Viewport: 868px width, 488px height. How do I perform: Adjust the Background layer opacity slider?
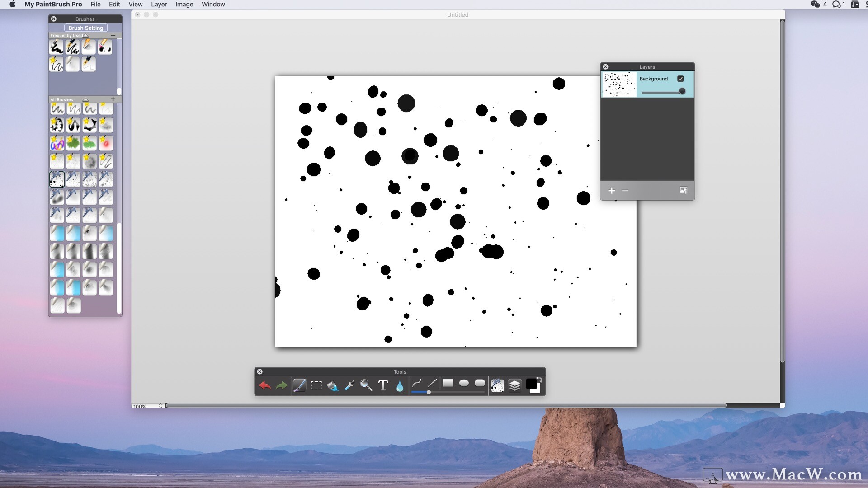682,91
